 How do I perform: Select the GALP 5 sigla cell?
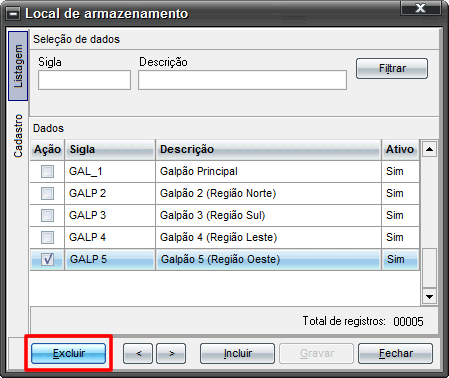(x=110, y=259)
